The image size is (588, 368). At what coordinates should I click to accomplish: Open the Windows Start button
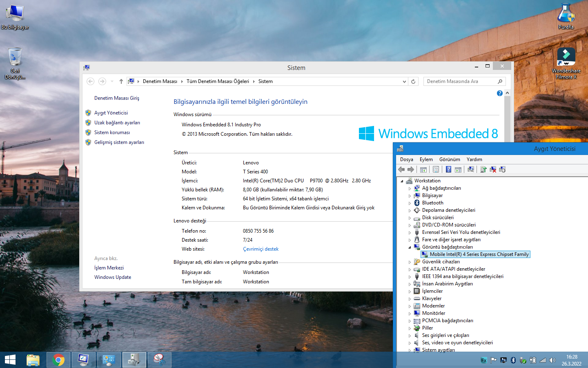(10, 360)
